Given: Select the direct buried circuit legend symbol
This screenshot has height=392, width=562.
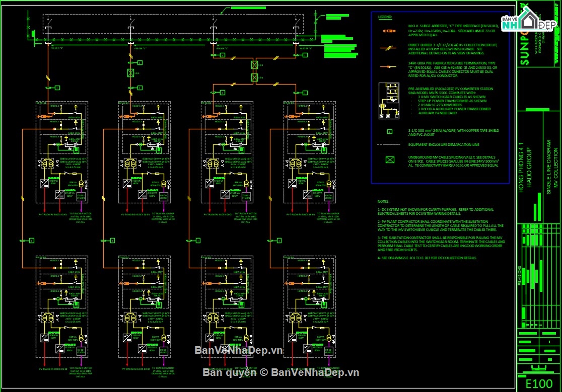Looking at the screenshot, I should click(x=388, y=48).
